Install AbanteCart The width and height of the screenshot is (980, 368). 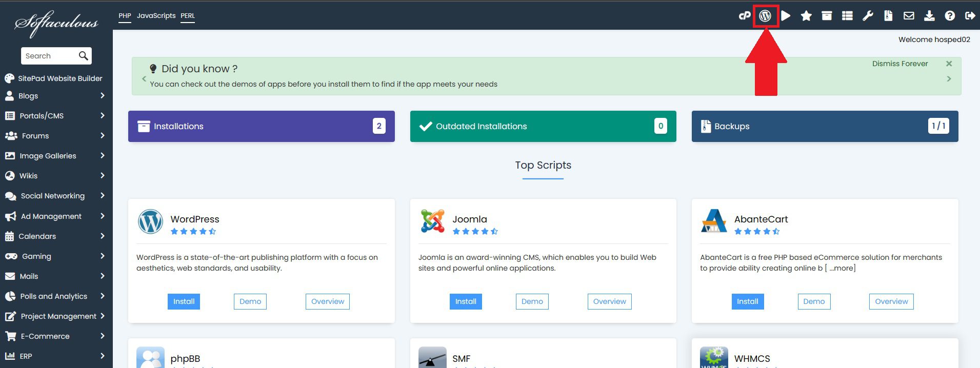[748, 301]
